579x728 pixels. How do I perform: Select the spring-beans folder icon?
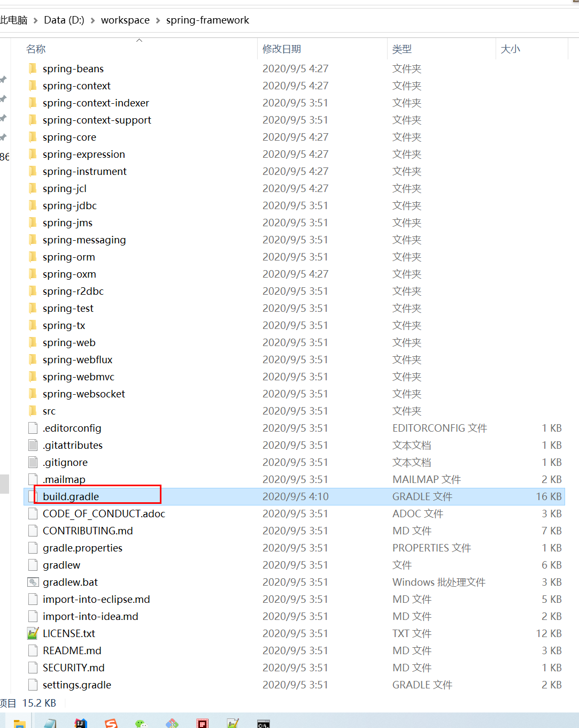[x=33, y=68]
